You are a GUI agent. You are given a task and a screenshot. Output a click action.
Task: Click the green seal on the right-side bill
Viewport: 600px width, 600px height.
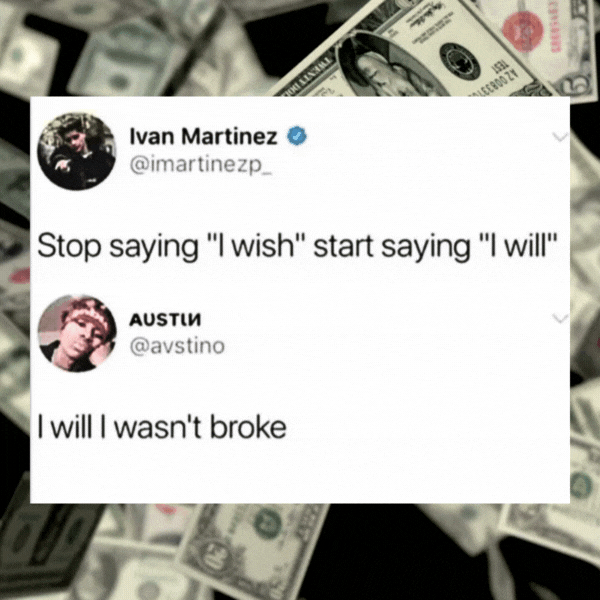(582, 485)
